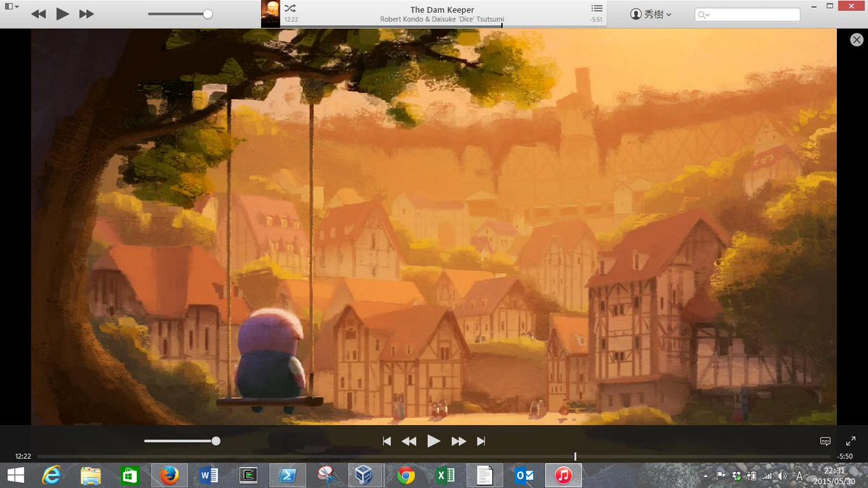Close the video overlay with the X
Screen dimensions: 868x488
856,40
